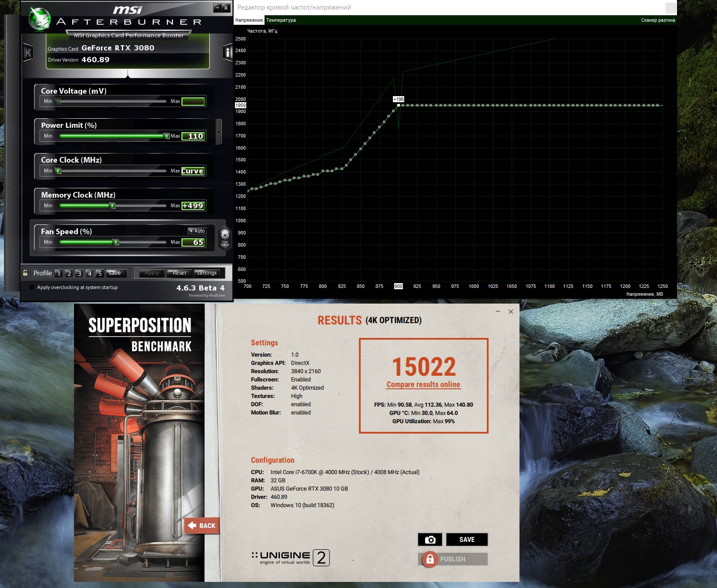Screen dimensions: 717x588
Task: Click the Power Limit slider handle
Action: (x=167, y=136)
